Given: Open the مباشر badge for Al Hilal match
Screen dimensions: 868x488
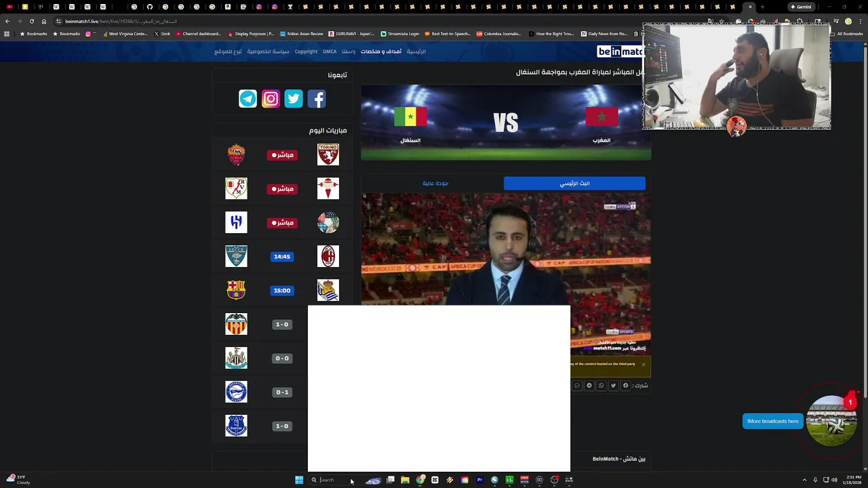Looking at the screenshot, I should point(282,223).
